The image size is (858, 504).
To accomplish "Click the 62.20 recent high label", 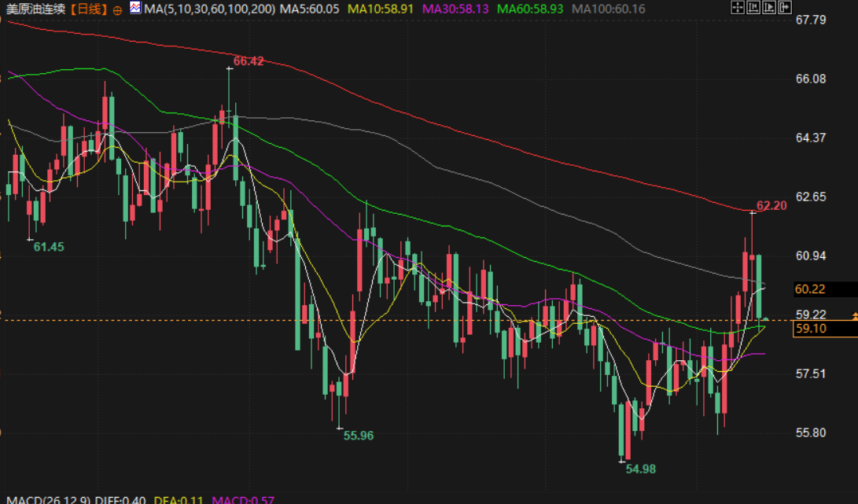I will point(771,206).
